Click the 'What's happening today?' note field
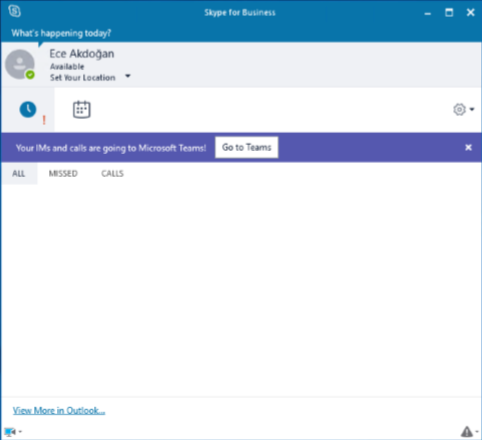Screen dimensions: 482x440 point(61,33)
